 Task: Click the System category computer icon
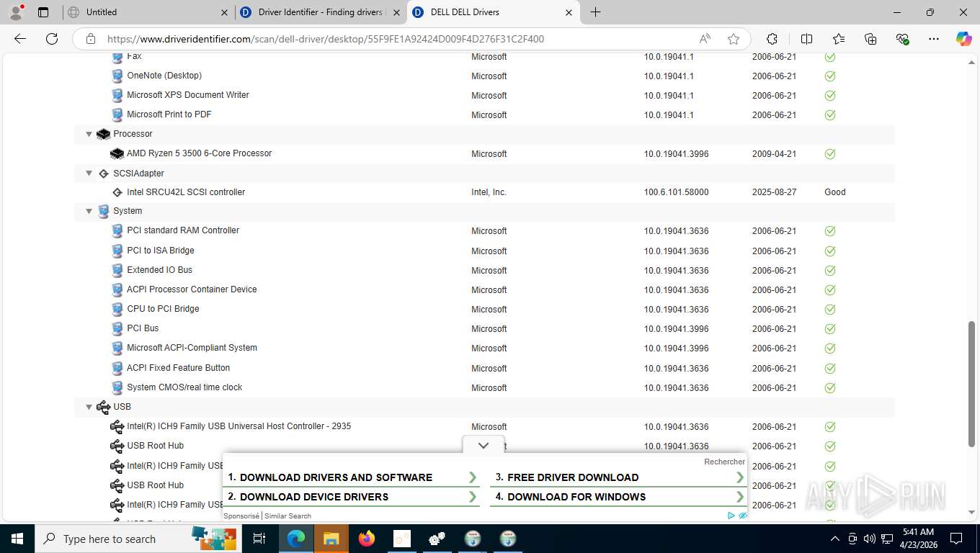pyautogui.click(x=104, y=211)
